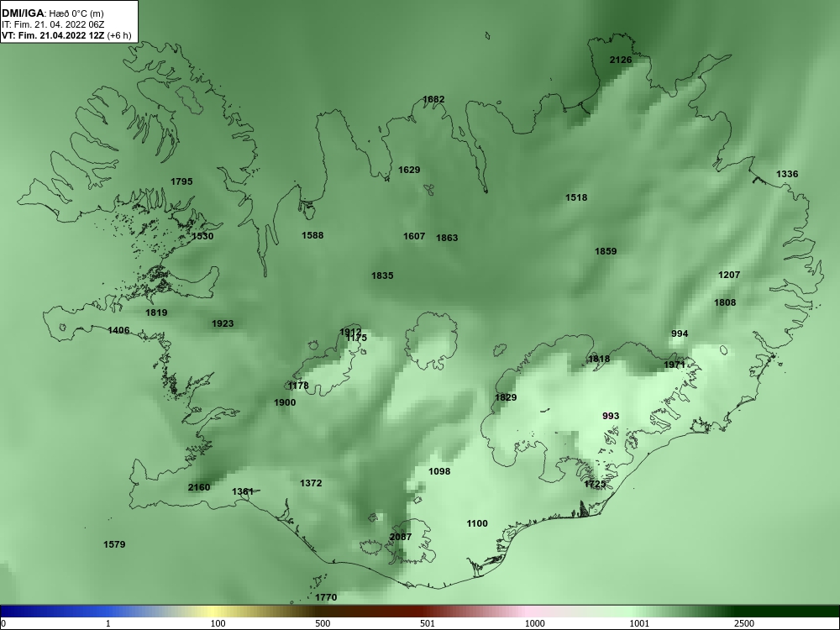Viewport: 840px width, 630px height.
Task: Click the legend label 500
Action: (323, 623)
